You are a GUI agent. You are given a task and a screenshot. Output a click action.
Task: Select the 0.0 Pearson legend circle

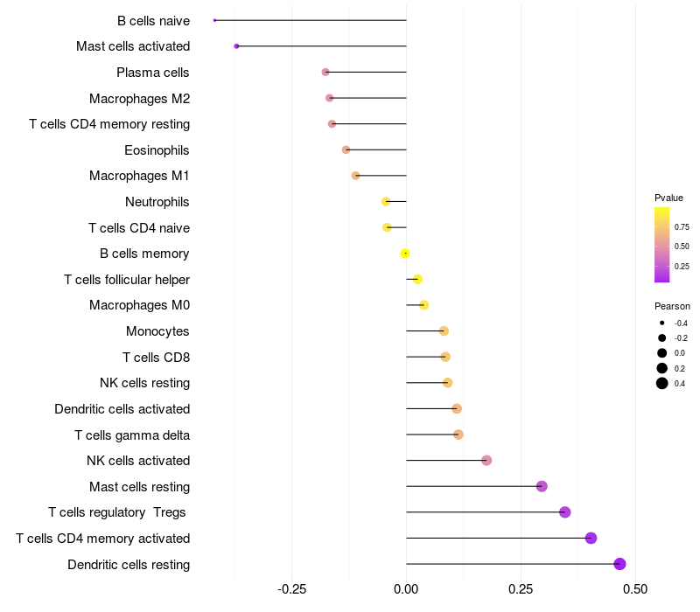662,353
